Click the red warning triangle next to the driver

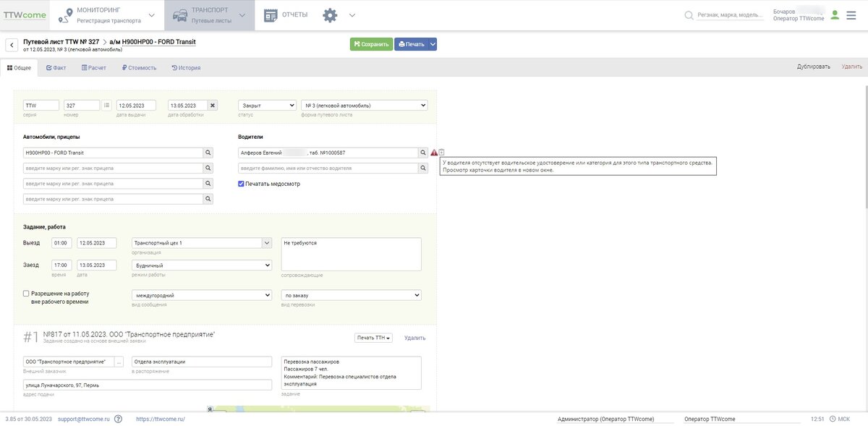click(434, 153)
